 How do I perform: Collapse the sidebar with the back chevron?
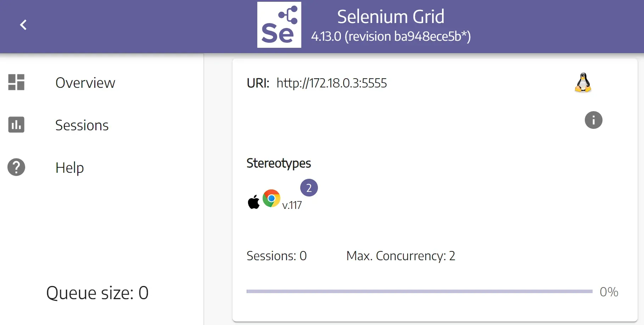[23, 25]
